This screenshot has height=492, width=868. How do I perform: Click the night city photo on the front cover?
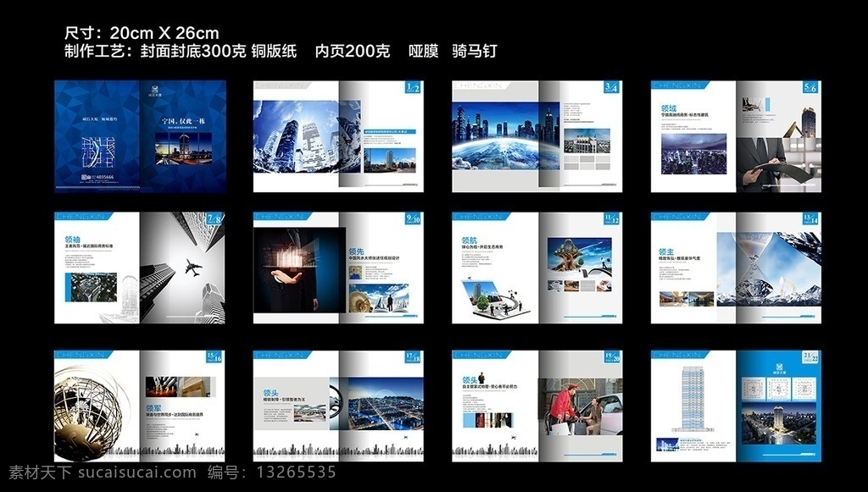(183, 147)
